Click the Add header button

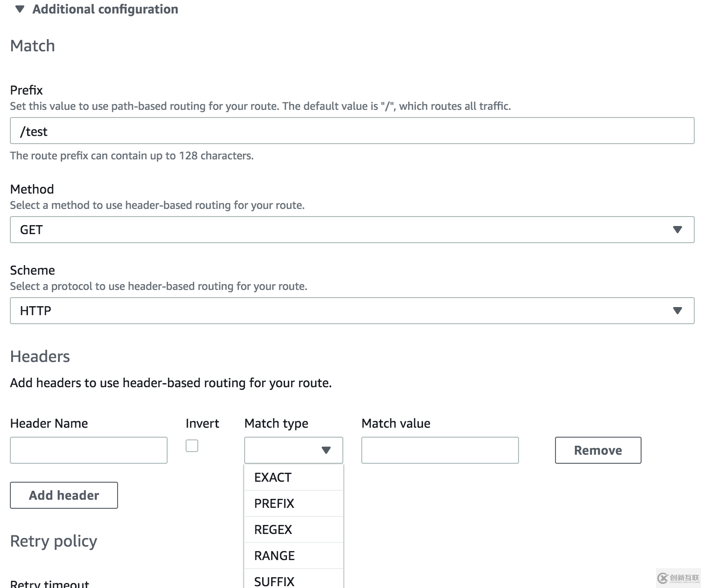[x=64, y=495]
